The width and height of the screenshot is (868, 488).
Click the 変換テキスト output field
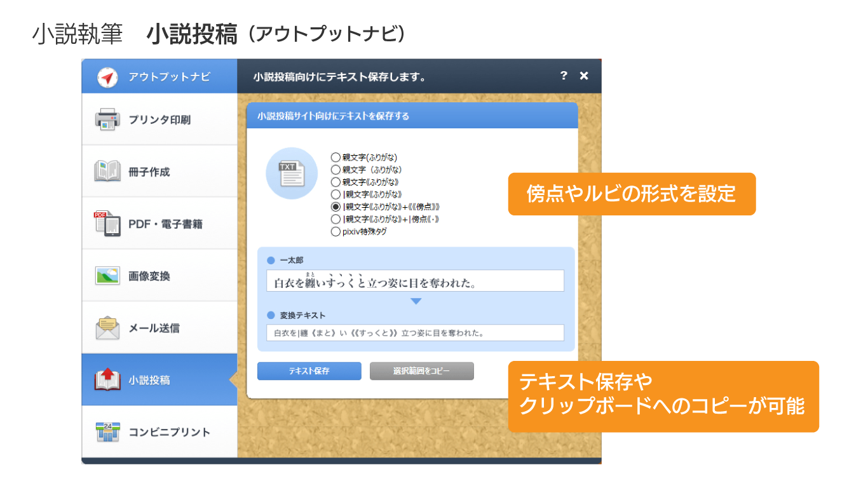[x=415, y=333]
